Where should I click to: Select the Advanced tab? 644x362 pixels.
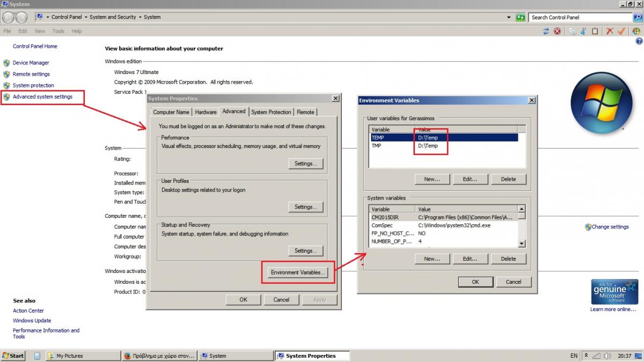click(x=234, y=111)
